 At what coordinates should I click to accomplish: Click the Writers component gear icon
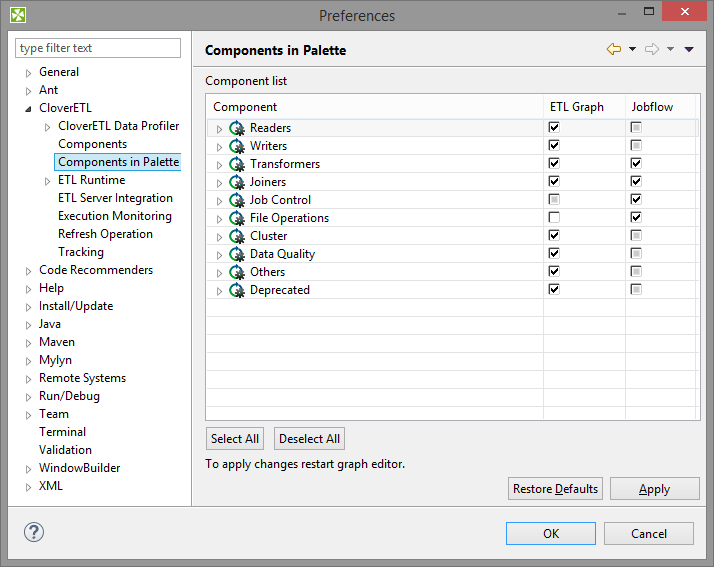coord(237,146)
